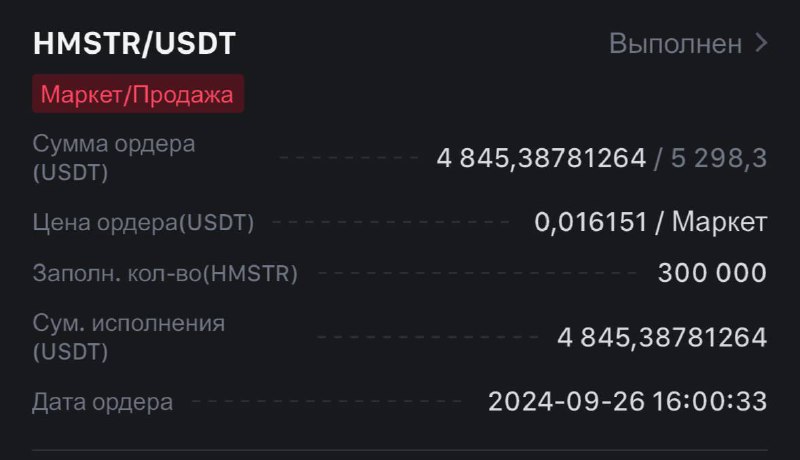This screenshot has width=800, height=460.
Task: Click the dotted line beside Заполн. кол-во
Action: (477, 273)
